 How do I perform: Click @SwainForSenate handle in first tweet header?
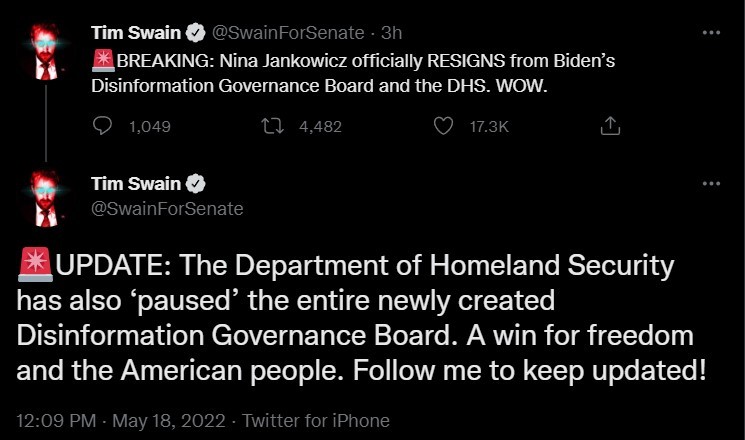coord(288,33)
